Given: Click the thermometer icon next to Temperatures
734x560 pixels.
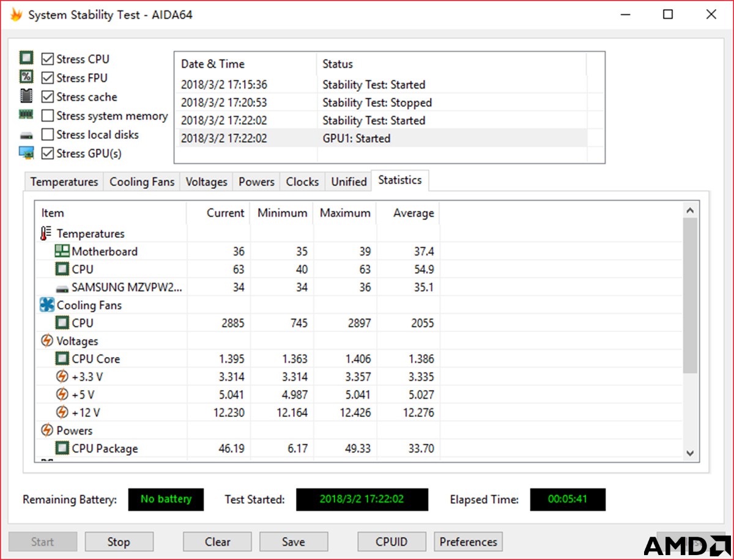Looking at the screenshot, I should tap(46, 234).
